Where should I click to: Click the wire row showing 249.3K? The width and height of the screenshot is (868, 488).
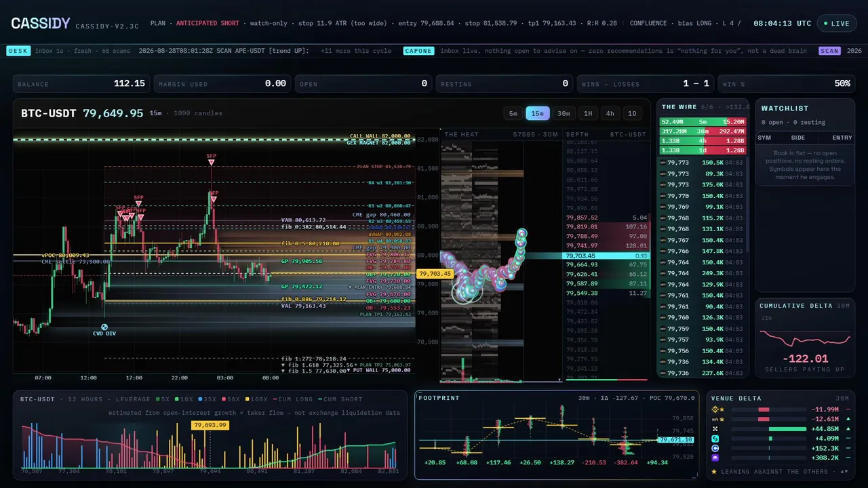703,273
